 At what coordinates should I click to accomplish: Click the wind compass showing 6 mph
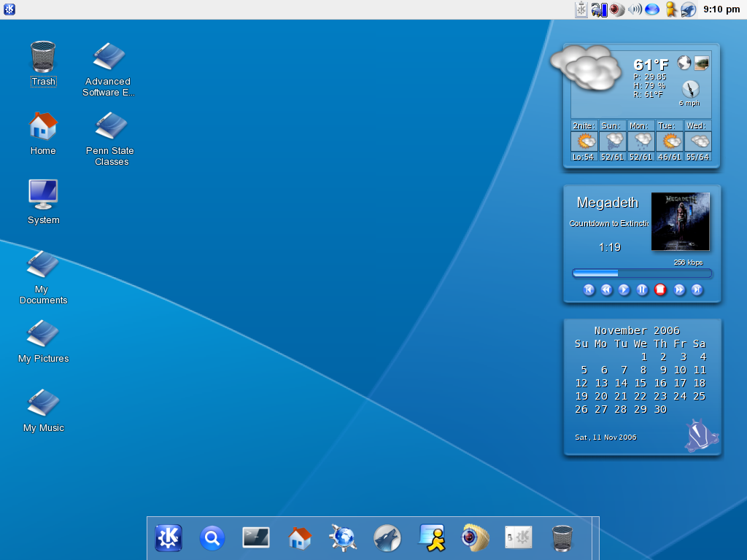pos(690,89)
